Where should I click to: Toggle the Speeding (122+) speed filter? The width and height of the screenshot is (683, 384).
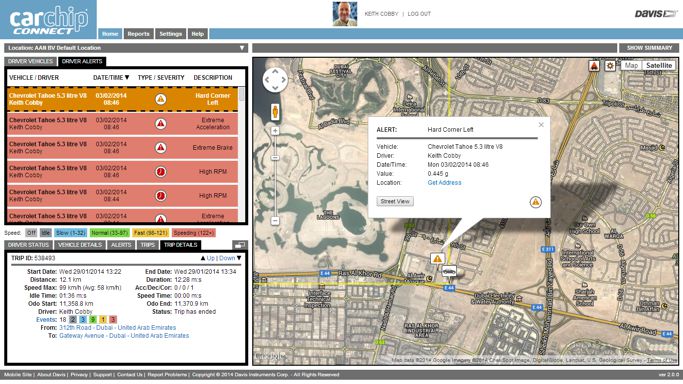(x=193, y=233)
